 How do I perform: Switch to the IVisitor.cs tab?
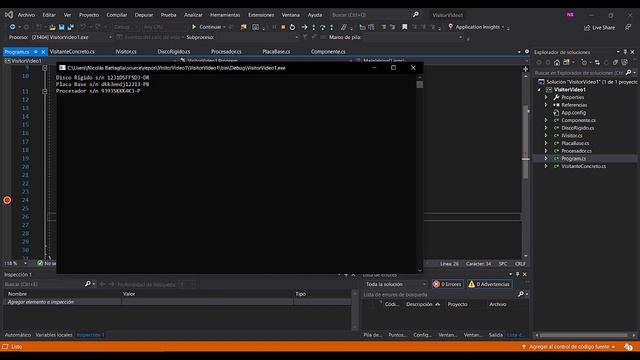tap(126, 52)
